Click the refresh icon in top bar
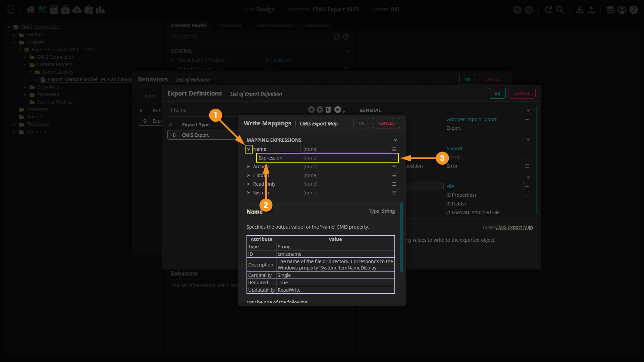The image size is (644, 362). point(548,10)
